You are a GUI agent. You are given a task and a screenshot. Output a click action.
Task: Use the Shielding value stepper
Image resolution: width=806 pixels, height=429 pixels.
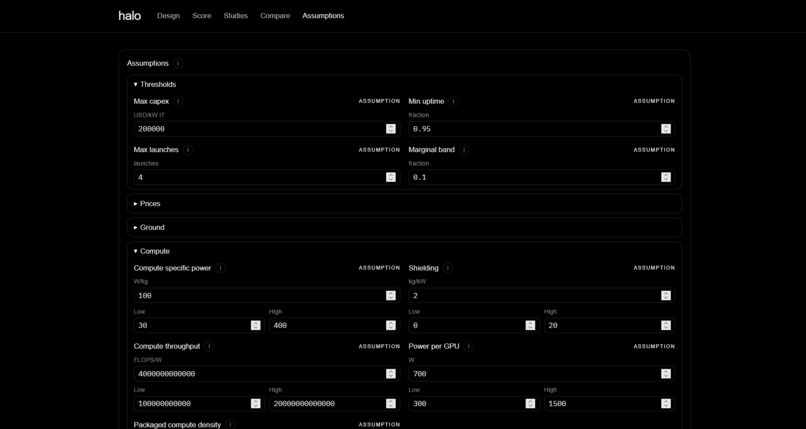[666, 295]
